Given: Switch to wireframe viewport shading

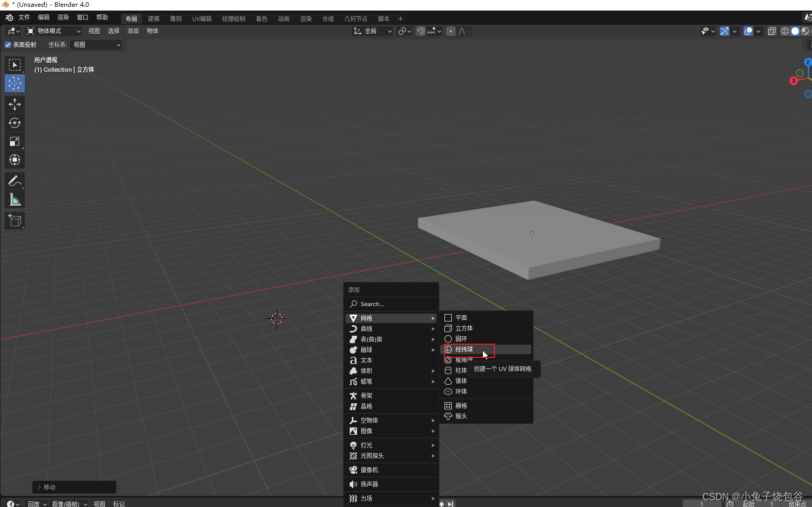Looking at the screenshot, I should point(785,31).
